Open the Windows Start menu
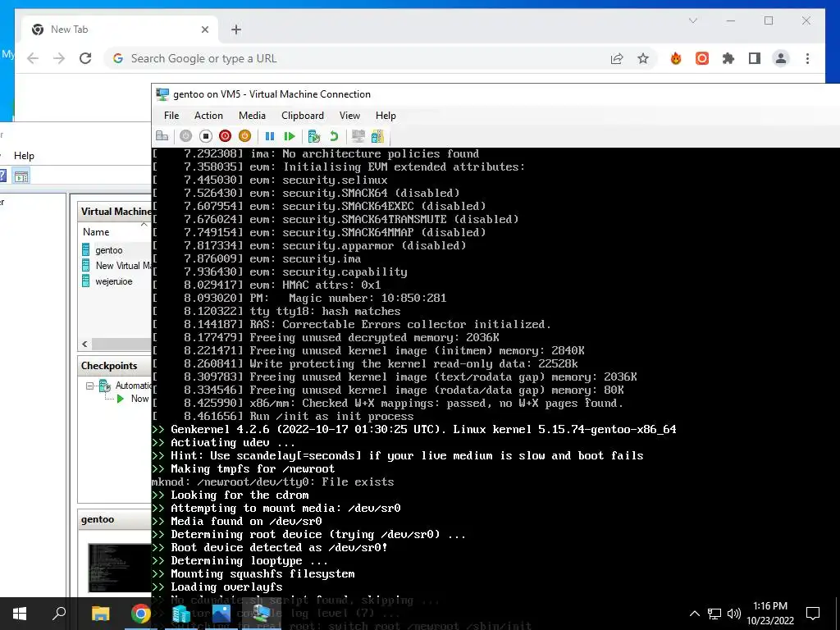This screenshot has height=630, width=840. tap(20, 614)
